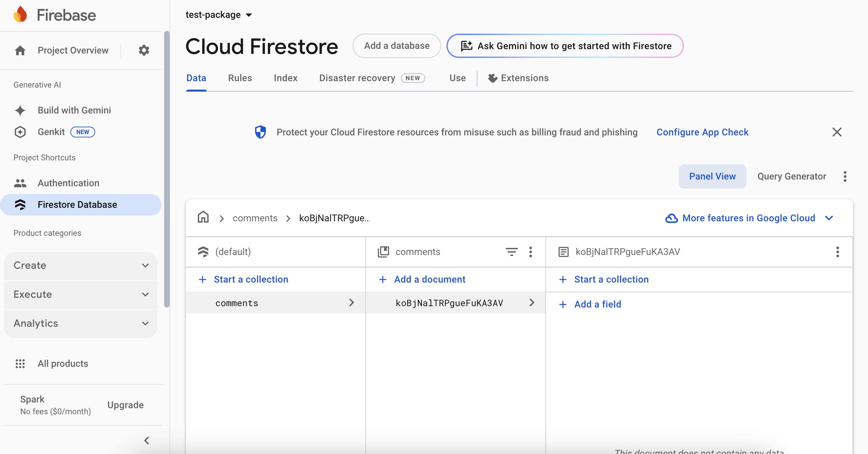Image resolution: width=868 pixels, height=454 pixels.
Task: Open the Use tab
Action: (457, 78)
